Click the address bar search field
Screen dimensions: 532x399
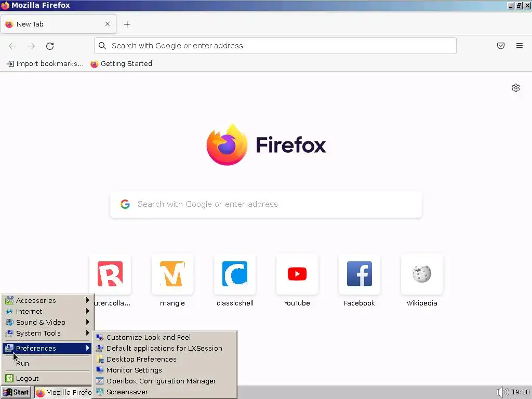pyautogui.click(x=275, y=46)
